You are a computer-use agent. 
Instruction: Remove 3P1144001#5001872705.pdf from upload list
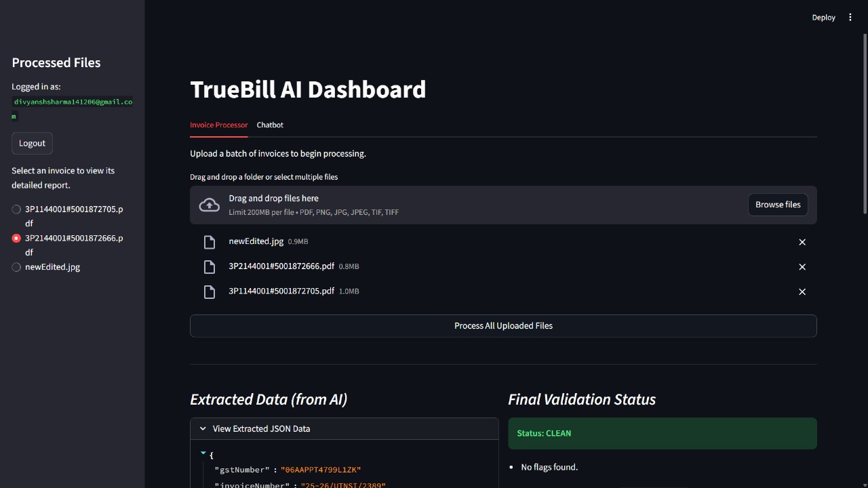[802, 291]
